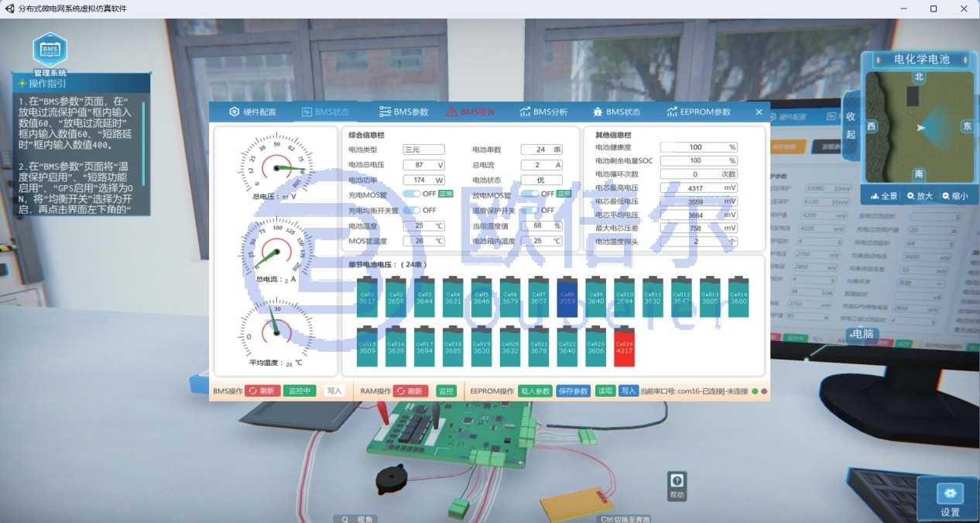Viewport: 980px width, 523px height.
Task: Click the 电池类型 input field
Action: pos(423,150)
